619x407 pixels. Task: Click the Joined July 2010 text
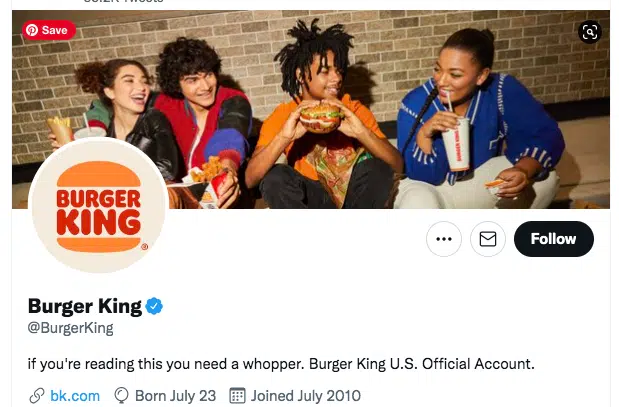(x=306, y=396)
